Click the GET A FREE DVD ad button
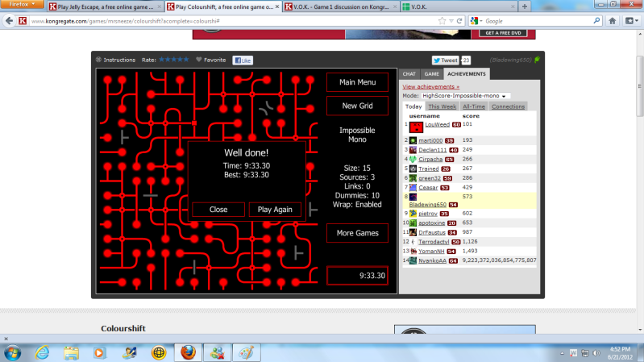The width and height of the screenshot is (644, 362). [503, 33]
